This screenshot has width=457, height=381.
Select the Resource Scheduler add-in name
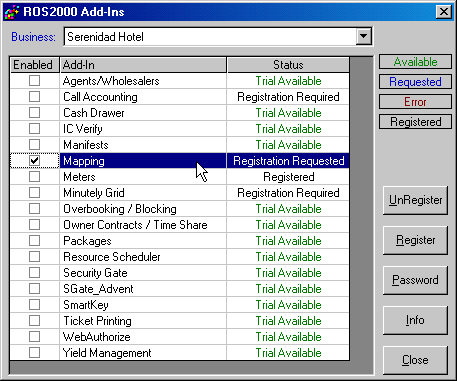tap(112, 257)
